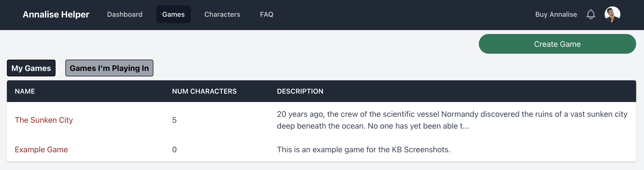Open the FAQ page

coord(266,14)
